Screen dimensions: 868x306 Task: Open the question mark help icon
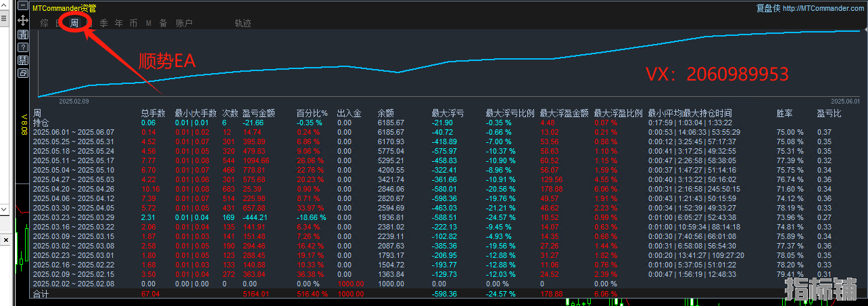23,47
